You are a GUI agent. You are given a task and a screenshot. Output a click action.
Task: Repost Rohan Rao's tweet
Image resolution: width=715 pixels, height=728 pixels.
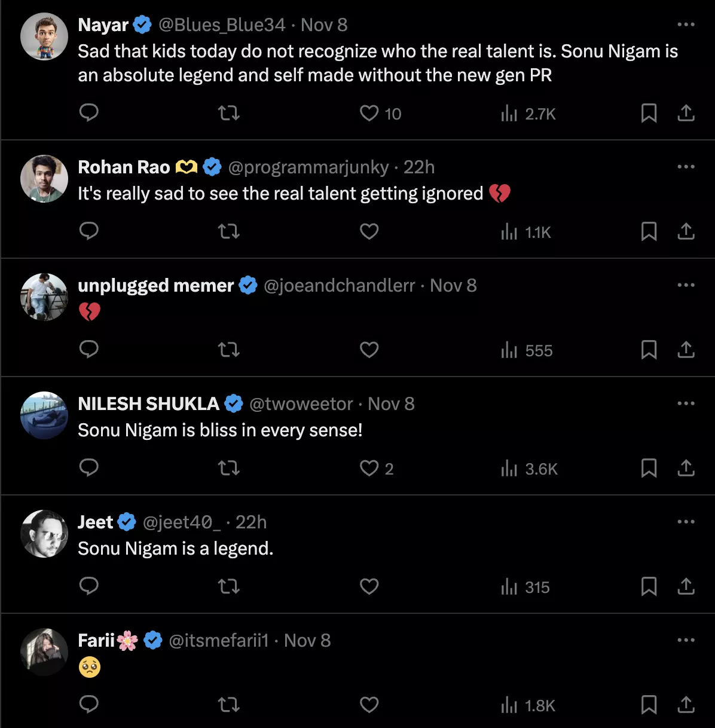[x=228, y=231]
